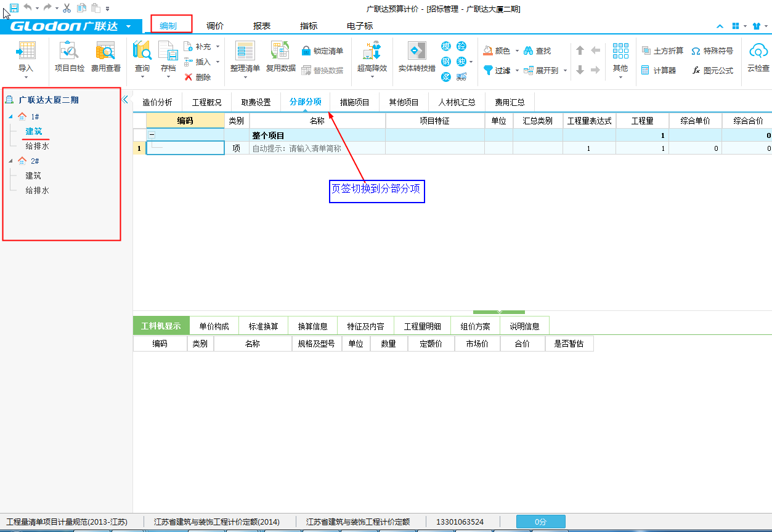The image size is (772, 532).
Task: Collapse the 整个项目 row with minus box
Action: (x=152, y=135)
